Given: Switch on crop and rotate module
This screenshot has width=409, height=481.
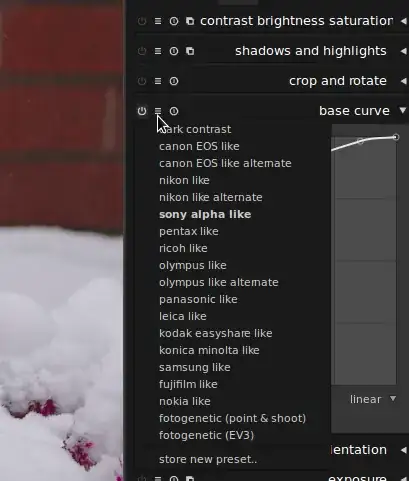Looking at the screenshot, I should [142, 81].
